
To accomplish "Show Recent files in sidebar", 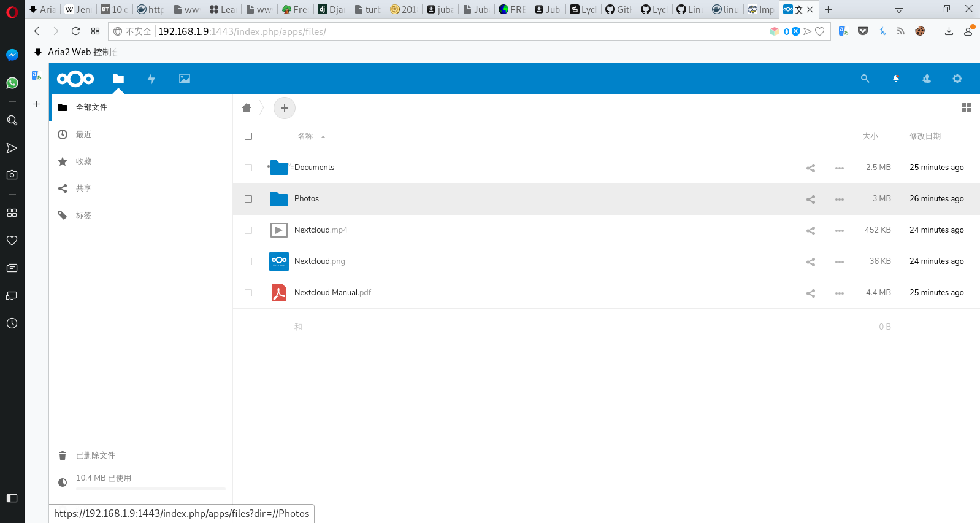I will coord(140,134).
